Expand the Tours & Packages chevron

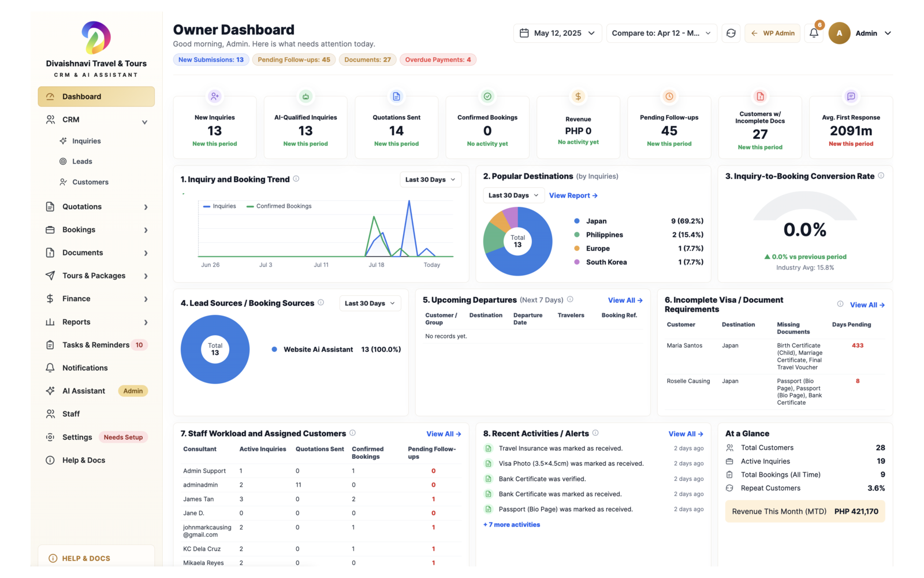coord(146,276)
